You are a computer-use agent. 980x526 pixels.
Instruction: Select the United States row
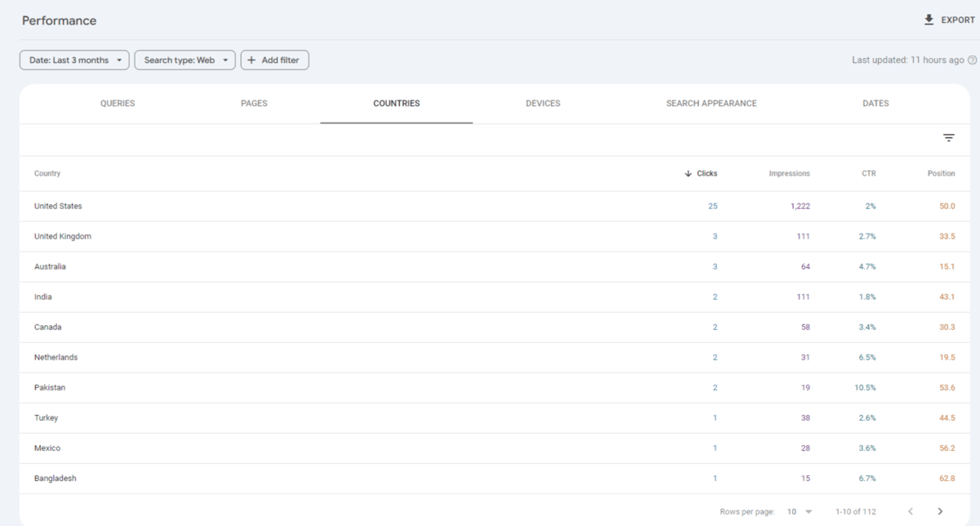point(58,207)
